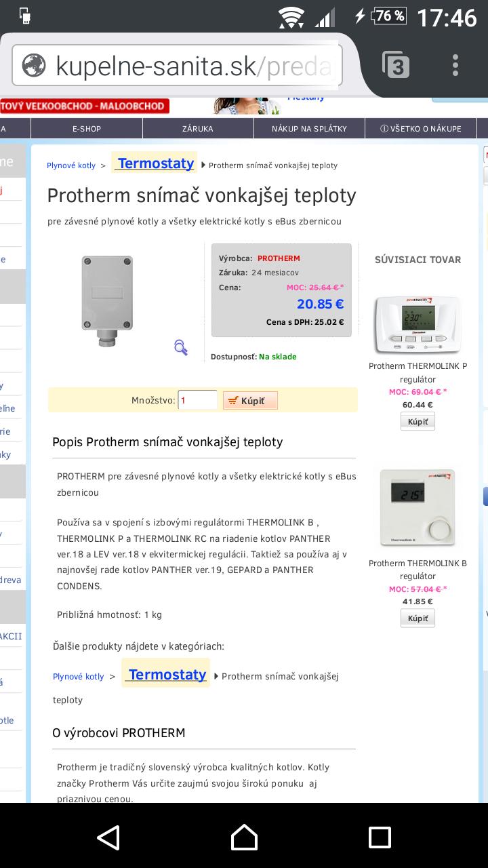Tap the globe icon in address bar
Image resolution: width=488 pixels, height=868 pixels.
coord(34,66)
